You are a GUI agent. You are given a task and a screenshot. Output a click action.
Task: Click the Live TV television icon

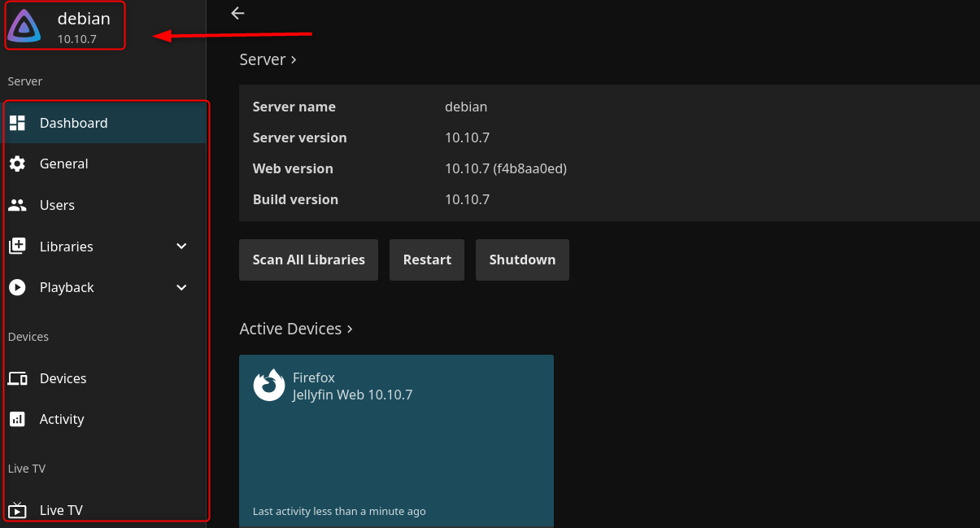[x=17, y=510]
